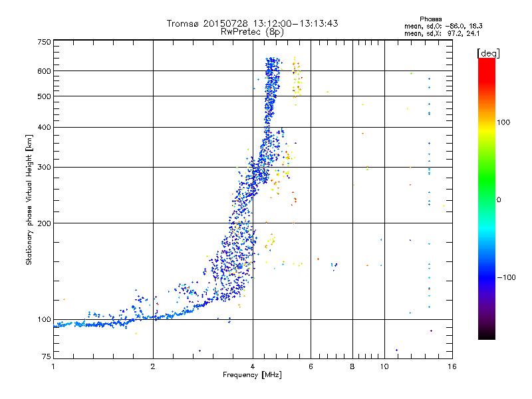Click the colorbar tick label '-100'
The height and width of the screenshot is (399, 532).
[506, 277]
